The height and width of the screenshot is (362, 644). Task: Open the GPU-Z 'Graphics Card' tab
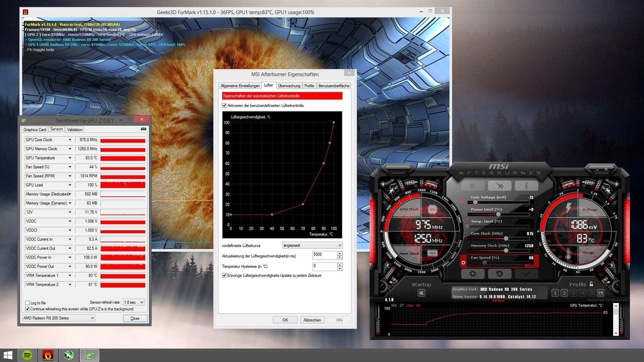coord(35,130)
